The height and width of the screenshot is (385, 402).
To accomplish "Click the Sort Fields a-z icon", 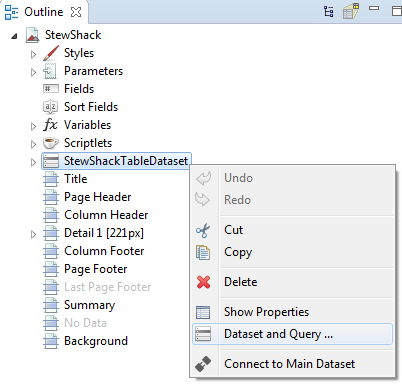I will (x=51, y=107).
